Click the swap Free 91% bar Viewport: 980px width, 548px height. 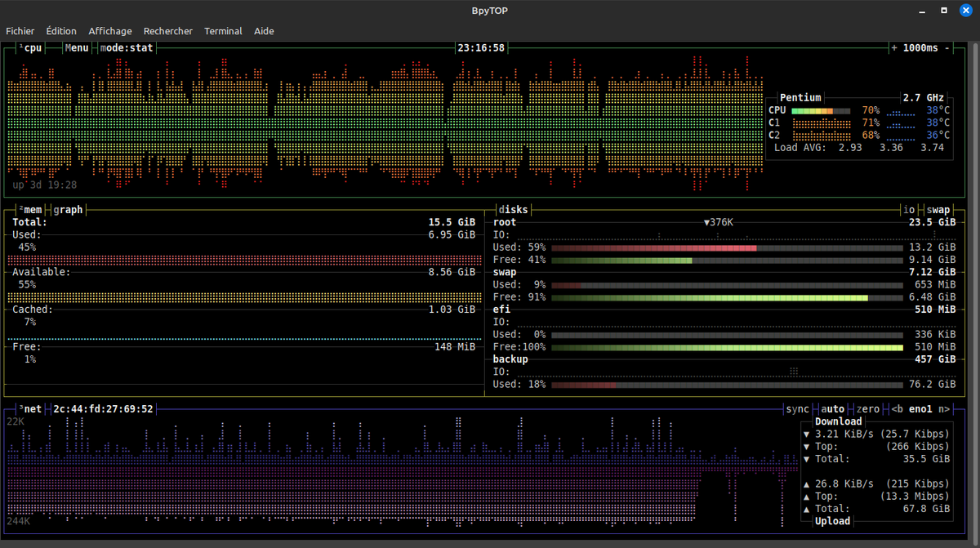coord(727,297)
